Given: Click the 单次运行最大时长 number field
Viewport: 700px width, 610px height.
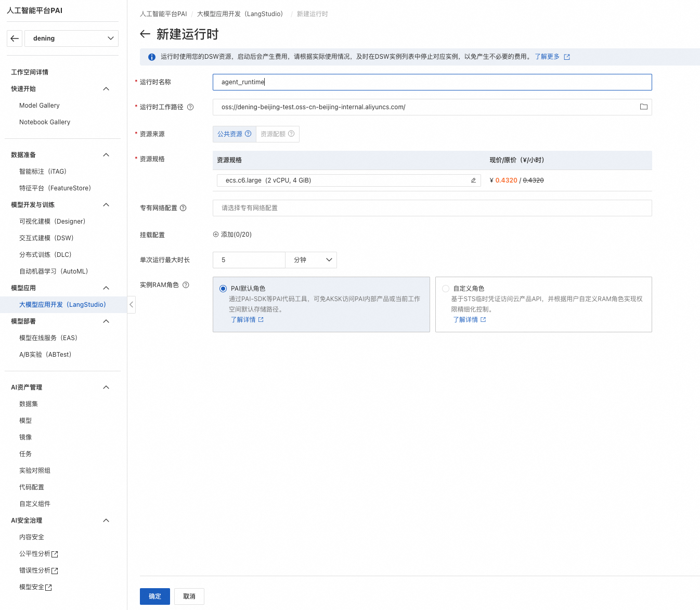Looking at the screenshot, I should (x=249, y=260).
